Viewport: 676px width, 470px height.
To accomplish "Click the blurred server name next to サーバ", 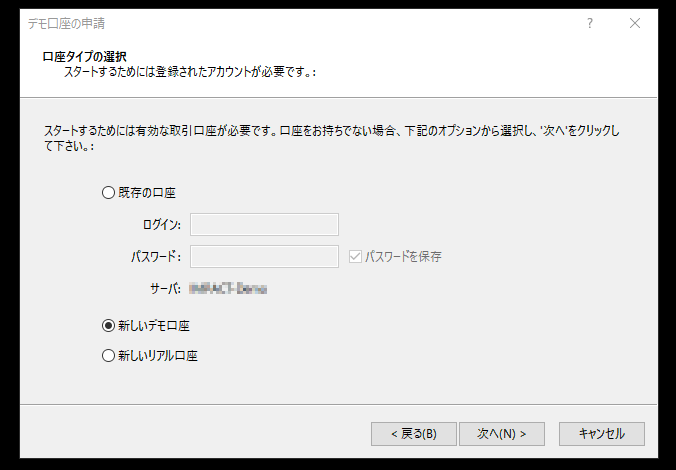I will pyautogui.click(x=228, y=288).
